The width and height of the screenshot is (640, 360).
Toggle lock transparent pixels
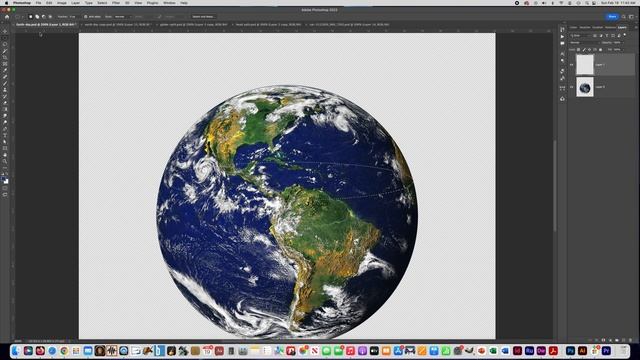click(x=578, y=49)
